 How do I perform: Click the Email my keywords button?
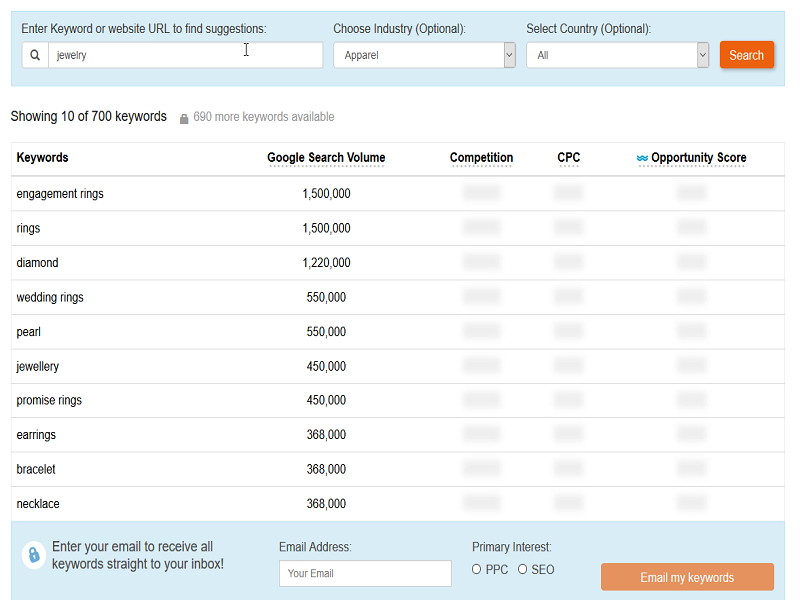687,577
